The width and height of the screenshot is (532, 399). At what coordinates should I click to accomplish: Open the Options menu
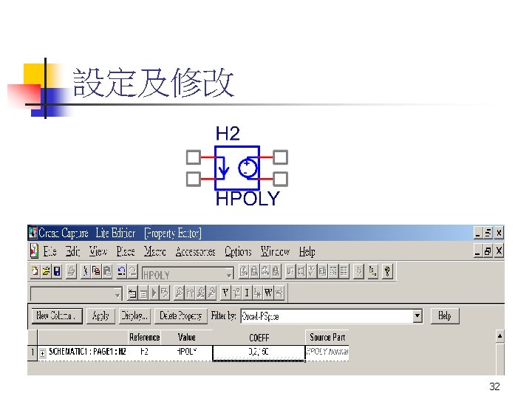[238, 251]
